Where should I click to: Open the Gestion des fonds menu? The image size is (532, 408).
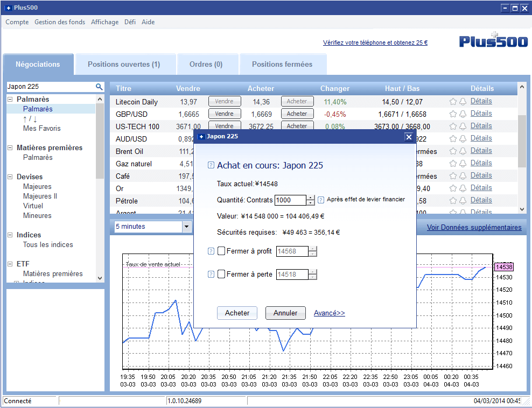60,22
